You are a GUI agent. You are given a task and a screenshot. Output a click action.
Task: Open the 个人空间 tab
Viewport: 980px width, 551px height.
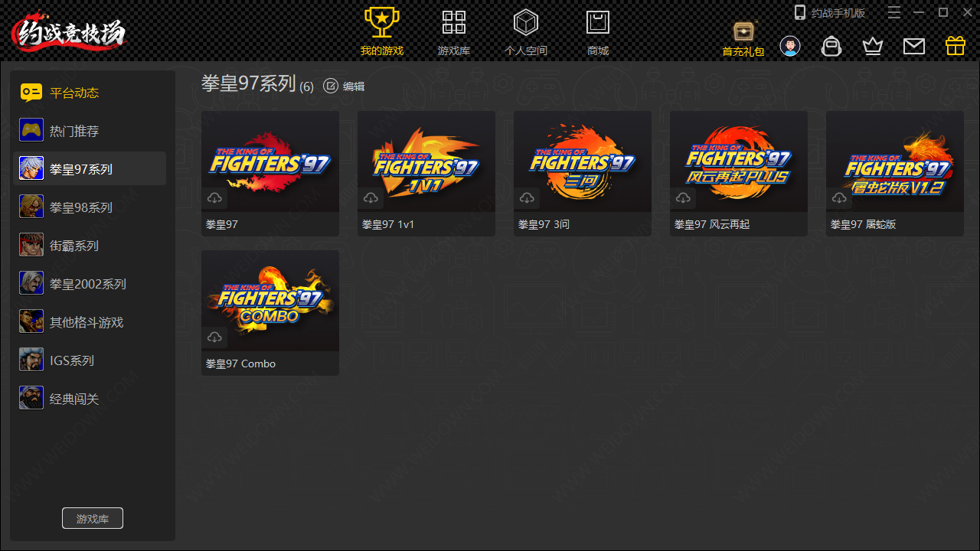[x=526, y=31]
